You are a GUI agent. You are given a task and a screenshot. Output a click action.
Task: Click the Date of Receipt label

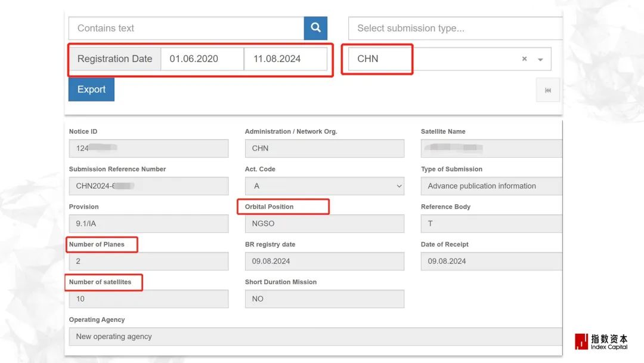444,244
